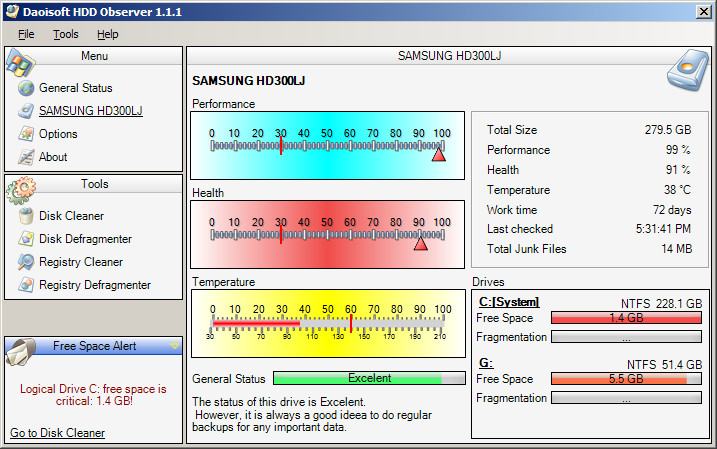
Task: Click the About icon
Action: click(26, 157)
